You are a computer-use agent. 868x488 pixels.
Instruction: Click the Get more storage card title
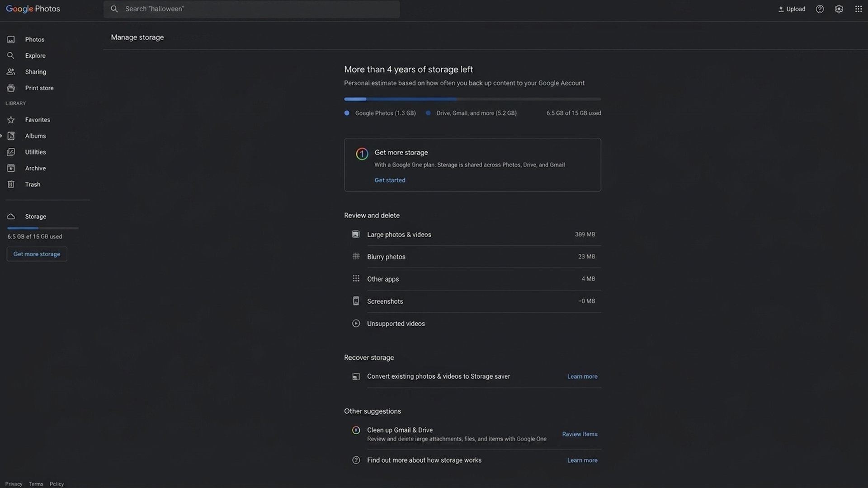click(x=401, y=153)
